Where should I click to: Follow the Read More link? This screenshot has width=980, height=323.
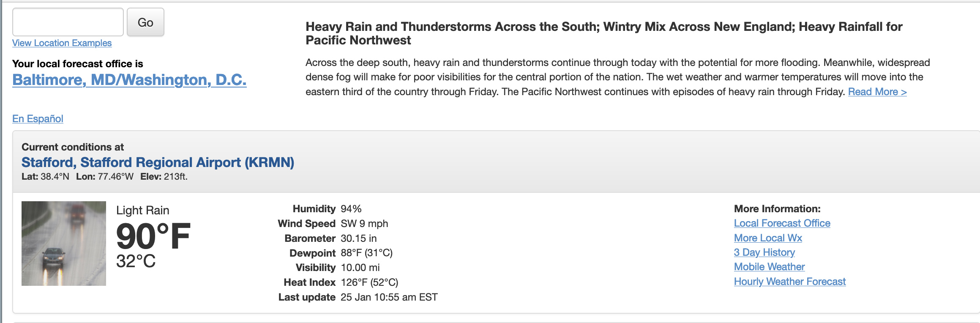[x=877, y=92]
